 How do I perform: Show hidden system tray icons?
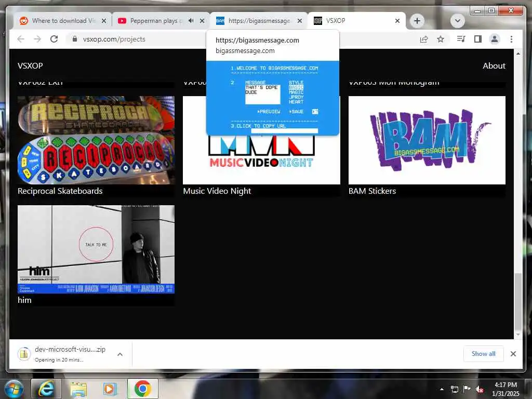(x=442, y=389)
